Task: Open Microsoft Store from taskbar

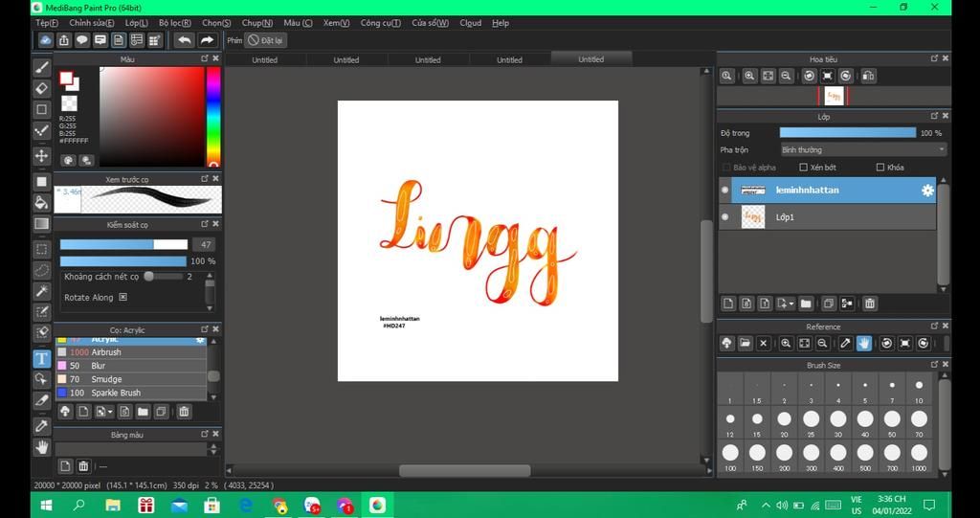Action: coord(212,505)
